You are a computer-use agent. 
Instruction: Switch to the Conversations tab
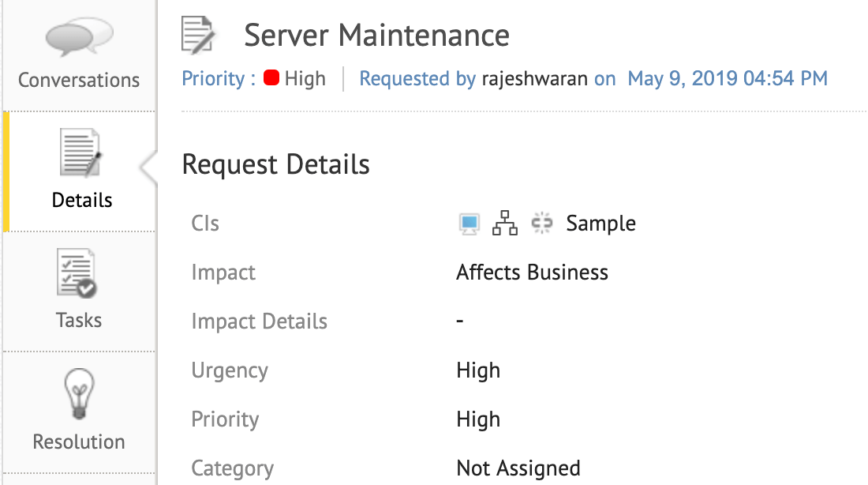coord(79,81)
